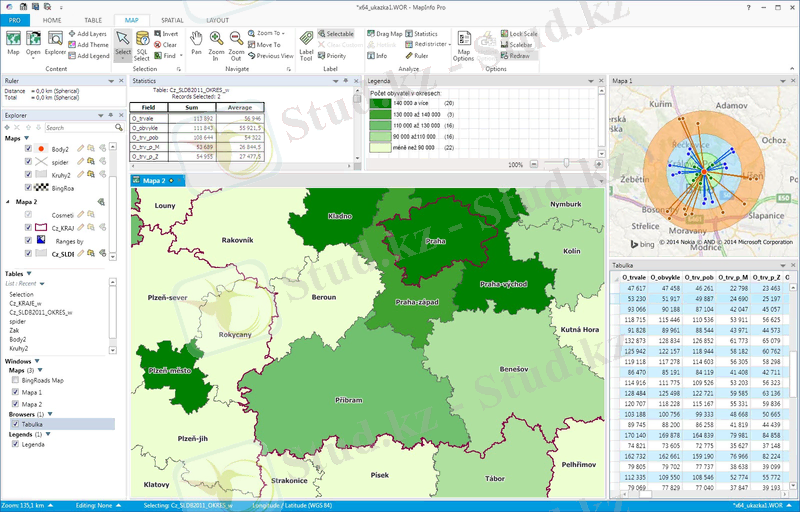Activate the Pan hand tool
The height and width of the screenshot is (512, 800).
pos(196,44)
